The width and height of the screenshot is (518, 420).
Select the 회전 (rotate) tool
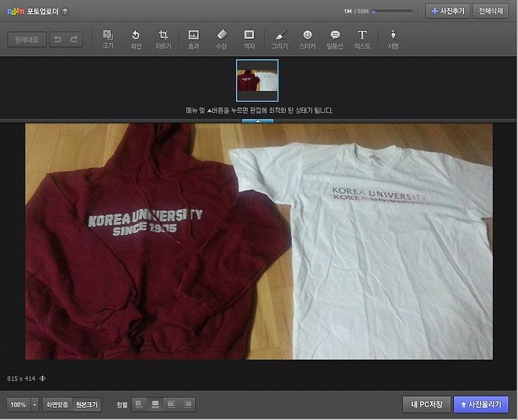[136, 40]
